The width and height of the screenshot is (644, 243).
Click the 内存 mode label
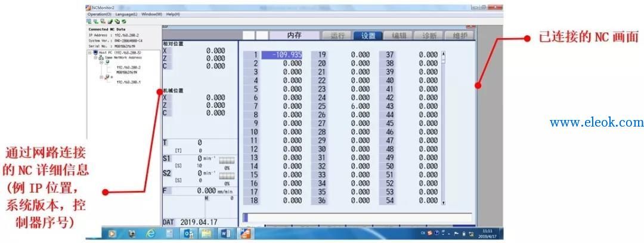pyautogui.click(x=293, y=36)
